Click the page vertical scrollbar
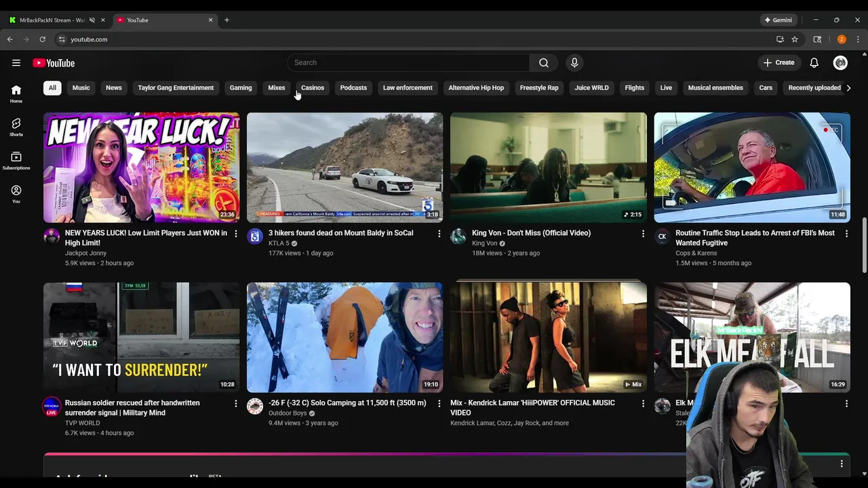 pyautogui.click(x=864, y=244)
